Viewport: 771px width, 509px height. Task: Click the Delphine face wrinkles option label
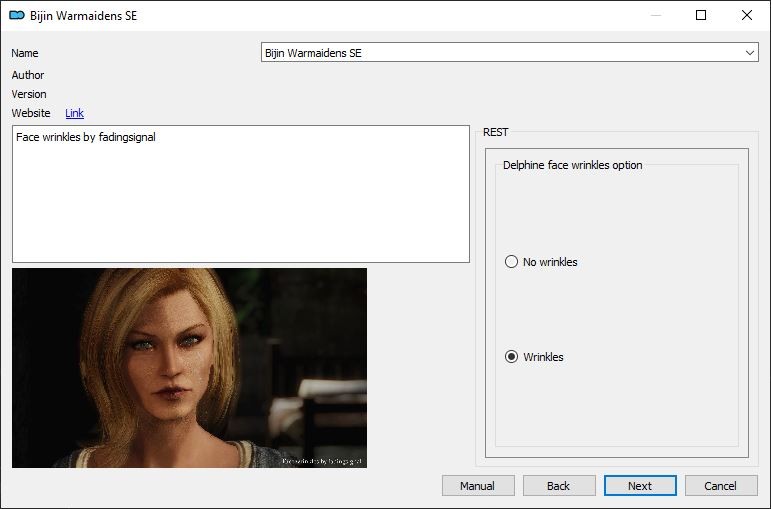coord(572,165)
